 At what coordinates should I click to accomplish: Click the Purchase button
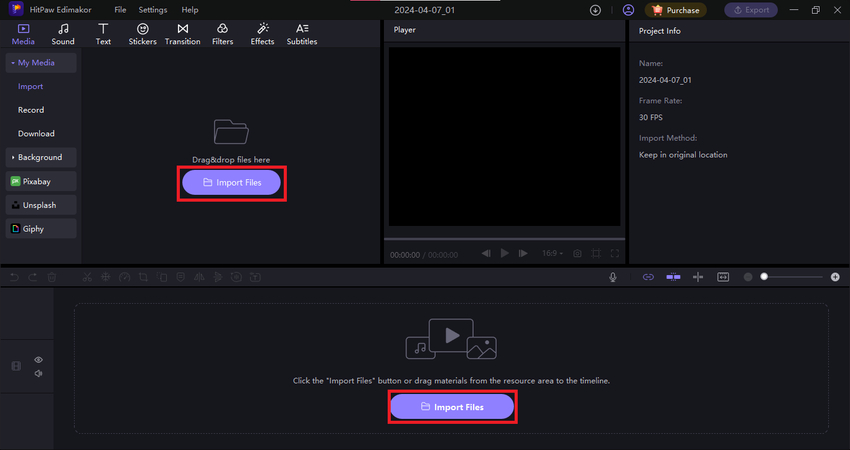coord(676,10)
